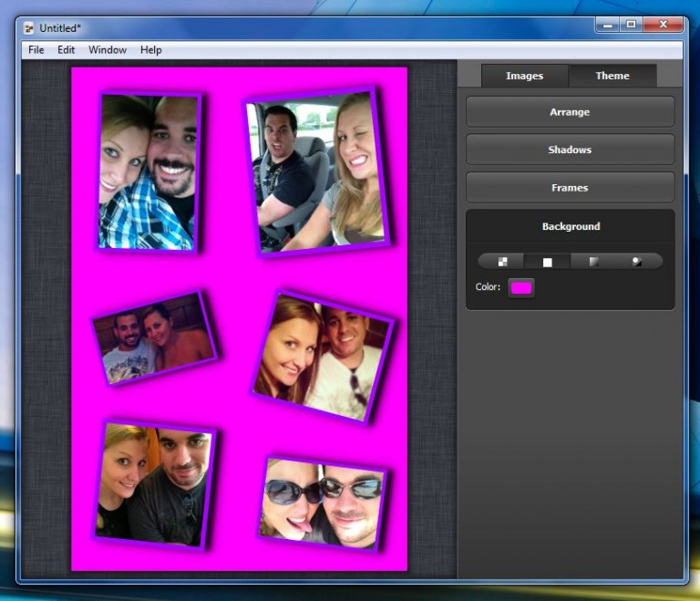Select the solid color background option
This screenshot has width=700, height=601.
(x=547, y=262)
